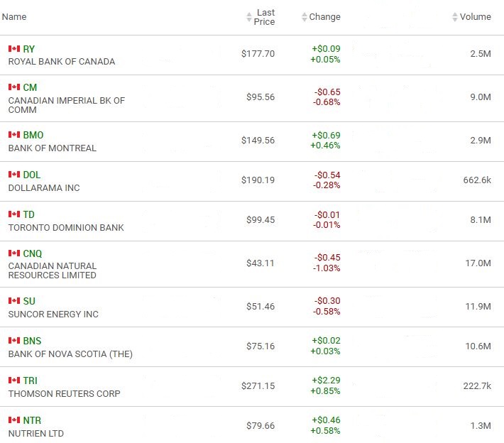Screen dimensions: 504x443
Task: Click the $271.15 price for Thomson Reuters
Action: 258,387
